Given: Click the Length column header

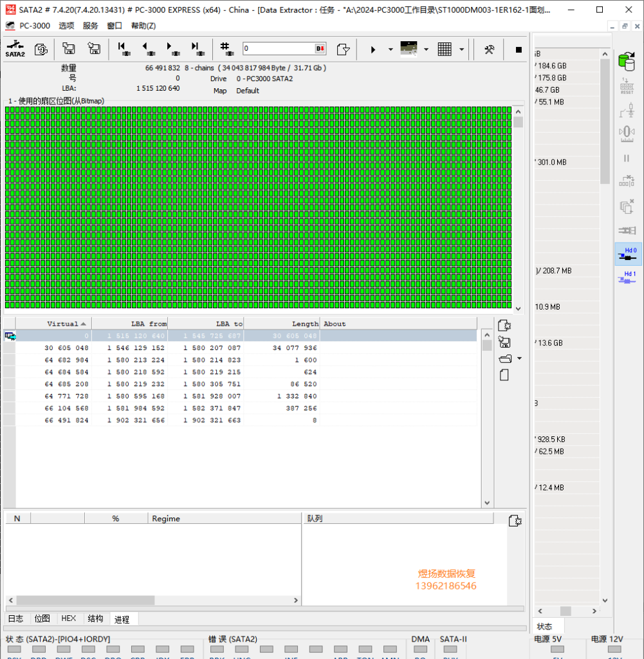Looking at the screenshot, I should 282,324.
